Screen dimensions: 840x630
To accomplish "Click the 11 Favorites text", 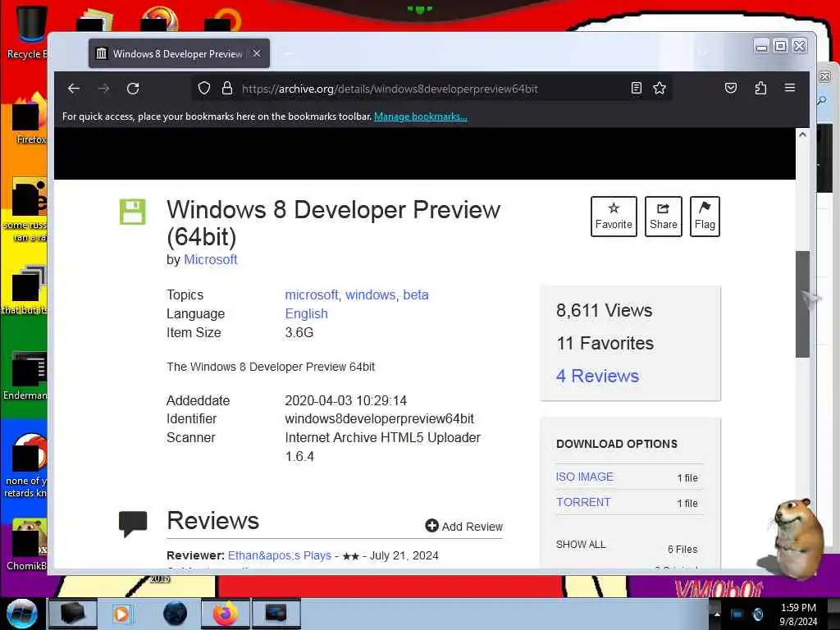I will tap(605, 343).
